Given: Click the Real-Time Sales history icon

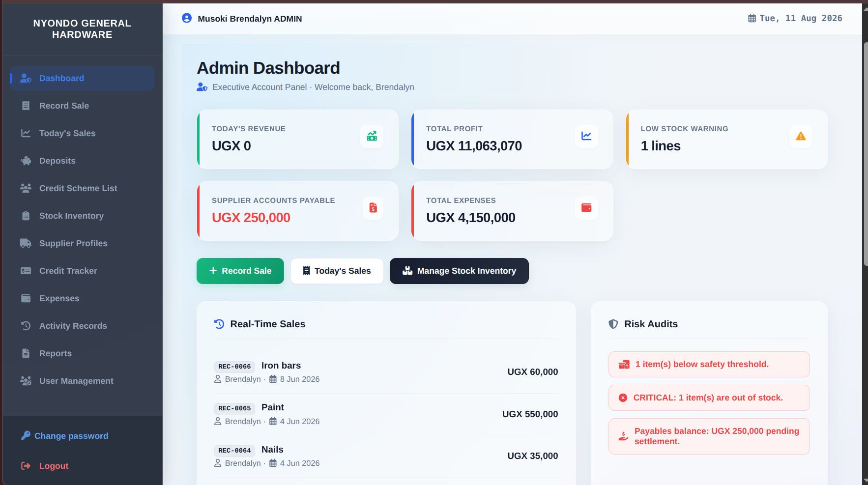Looking at the screenshot, I should (219, 324).
